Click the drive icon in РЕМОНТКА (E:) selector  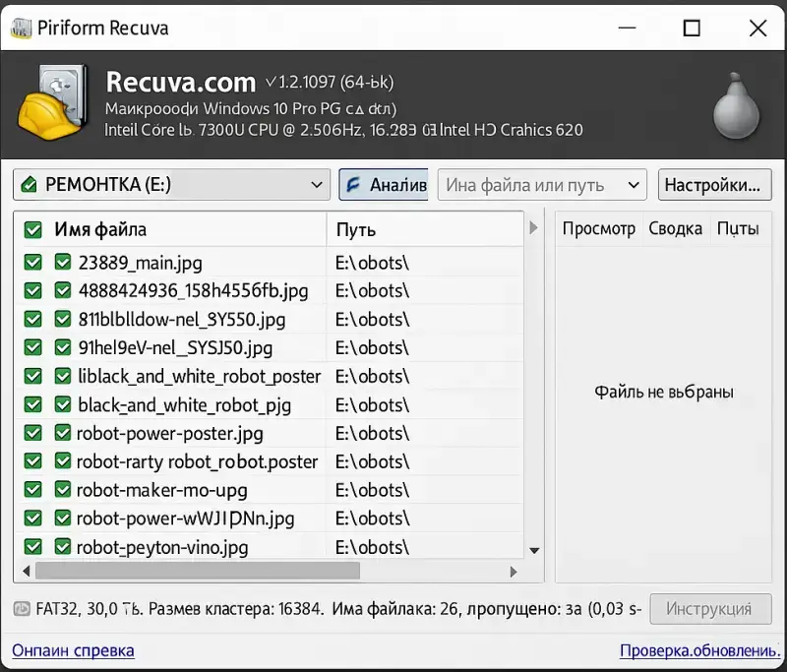coord(30,184)
